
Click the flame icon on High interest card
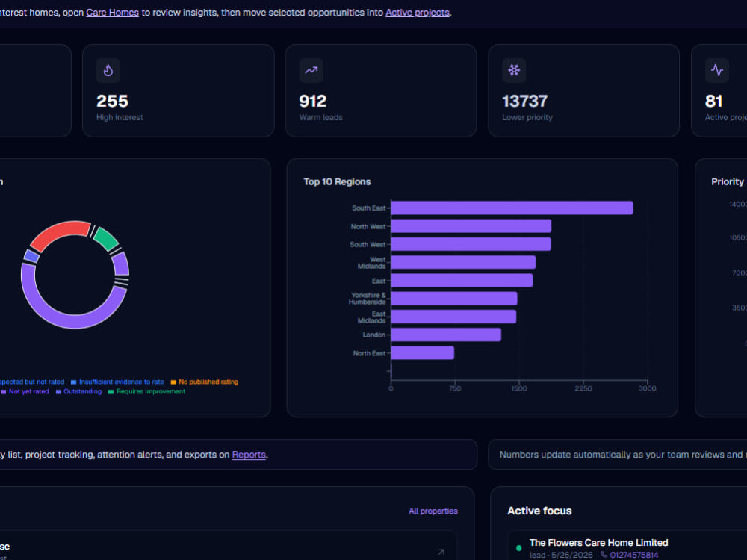point(108,70)
